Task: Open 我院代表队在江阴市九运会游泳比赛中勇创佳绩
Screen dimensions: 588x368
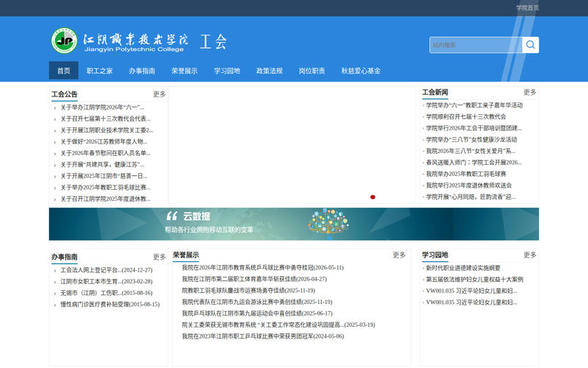Action: coord(257,302)
